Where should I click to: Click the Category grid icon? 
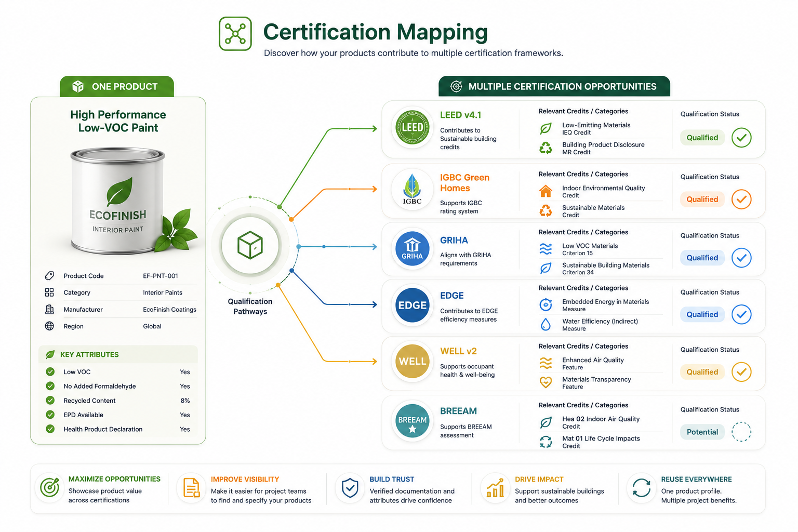pyautogui.click(x=49, y=292)
